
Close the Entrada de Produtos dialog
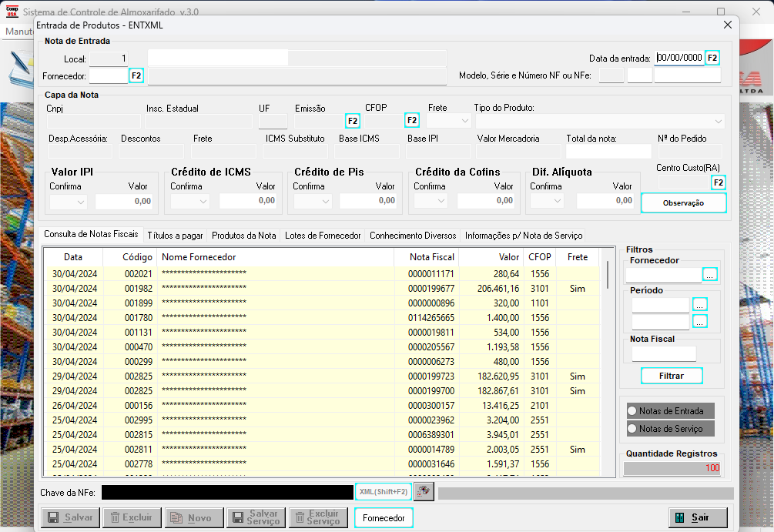[727, 25]
